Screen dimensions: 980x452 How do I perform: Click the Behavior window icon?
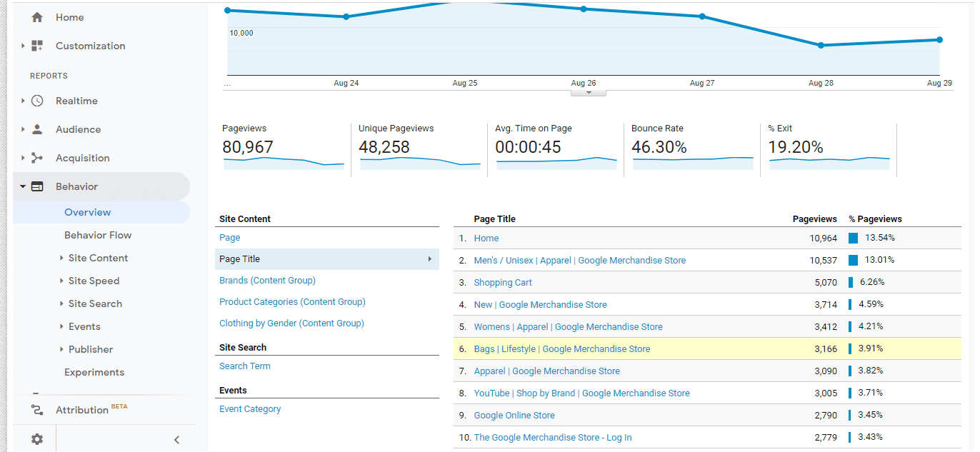(37, 186)
